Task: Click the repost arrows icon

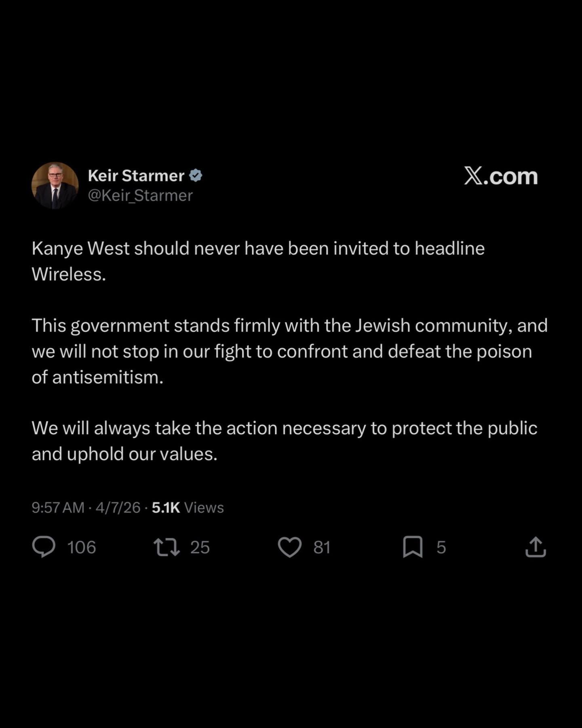Action: [167, 547]
